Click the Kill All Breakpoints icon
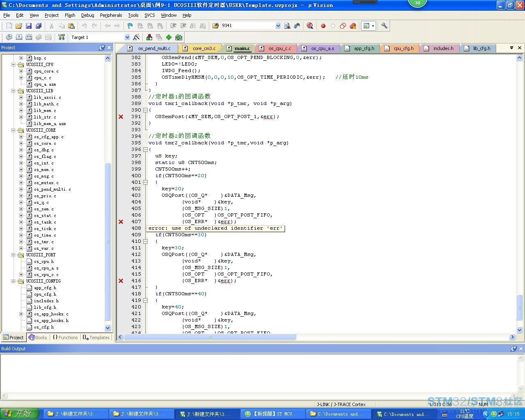 click(353, 26)
